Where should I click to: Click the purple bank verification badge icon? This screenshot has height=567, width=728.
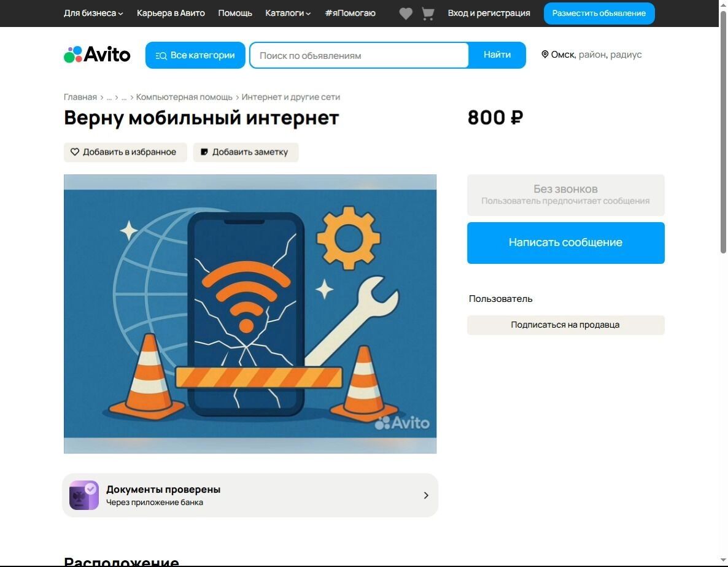(83, 495)
